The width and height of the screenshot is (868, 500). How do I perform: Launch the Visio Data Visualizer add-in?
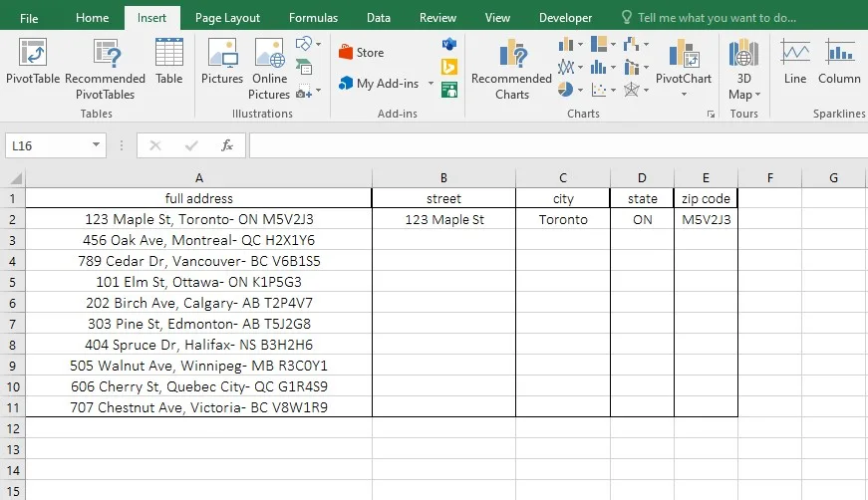pyautogui.click(x=448, y=44)
